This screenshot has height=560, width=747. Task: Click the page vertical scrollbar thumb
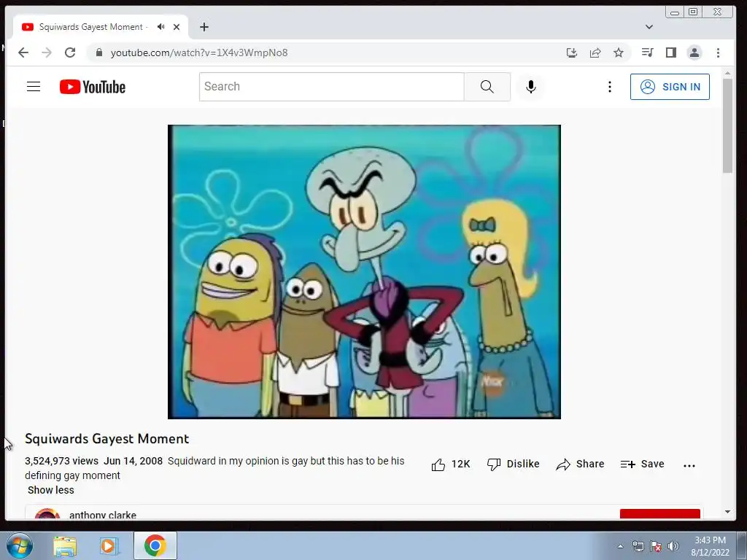tap(727, 125)
